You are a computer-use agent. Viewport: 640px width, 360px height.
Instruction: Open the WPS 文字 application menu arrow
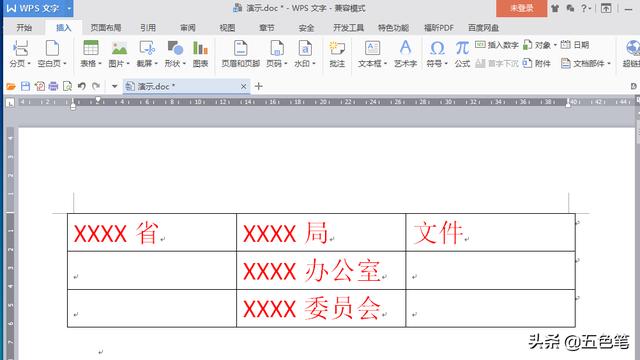click(69, 8)
